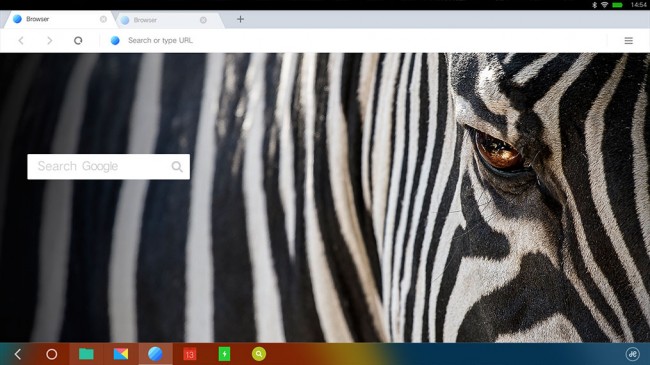Select the blue browser app in taskbar
The width and height of the screenshot is (650, 365).
(x=155, y=354)
